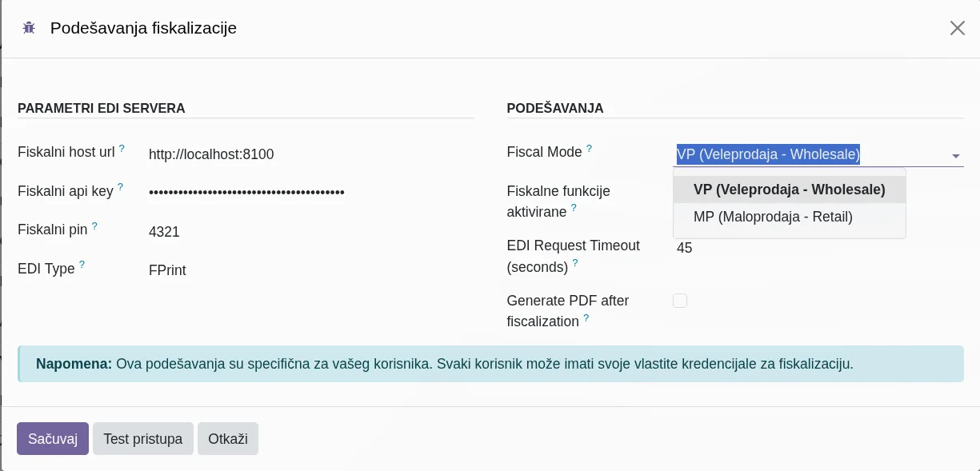The width and height of the screenshot is (980, 471).
Task: Click the help icon beside EDI Request Timeout
Action: coord(575,264)
